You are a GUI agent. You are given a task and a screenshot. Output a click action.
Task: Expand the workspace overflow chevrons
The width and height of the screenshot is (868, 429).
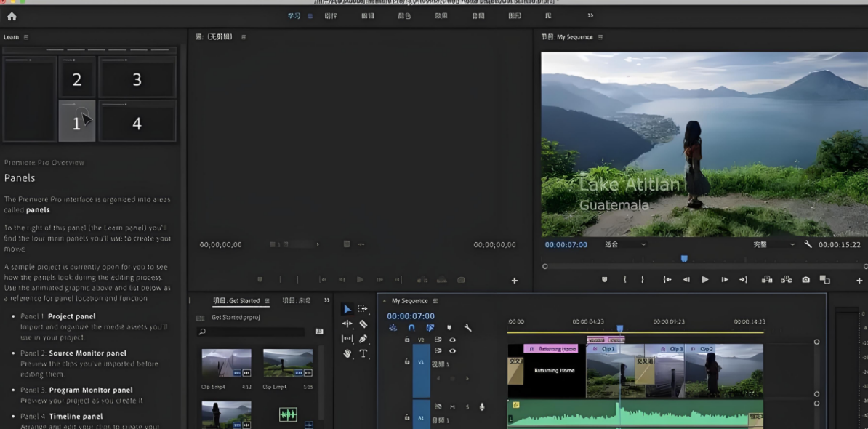[x=590, y=16]
